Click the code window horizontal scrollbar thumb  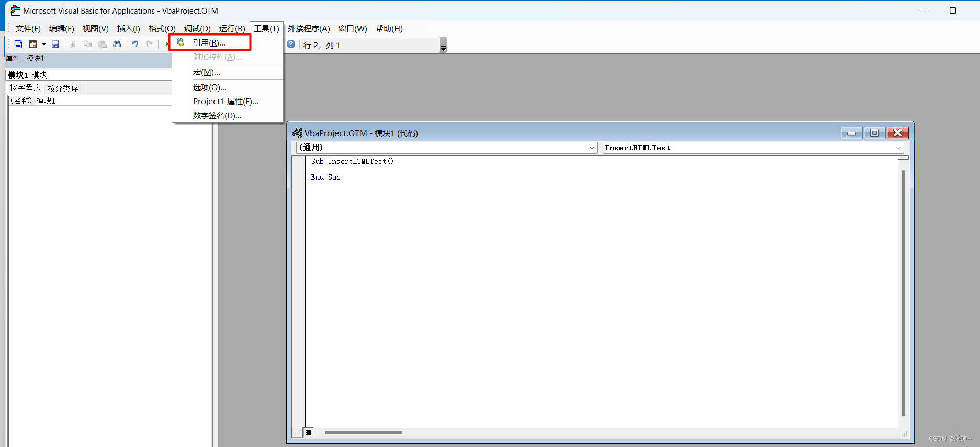[363, 433]
